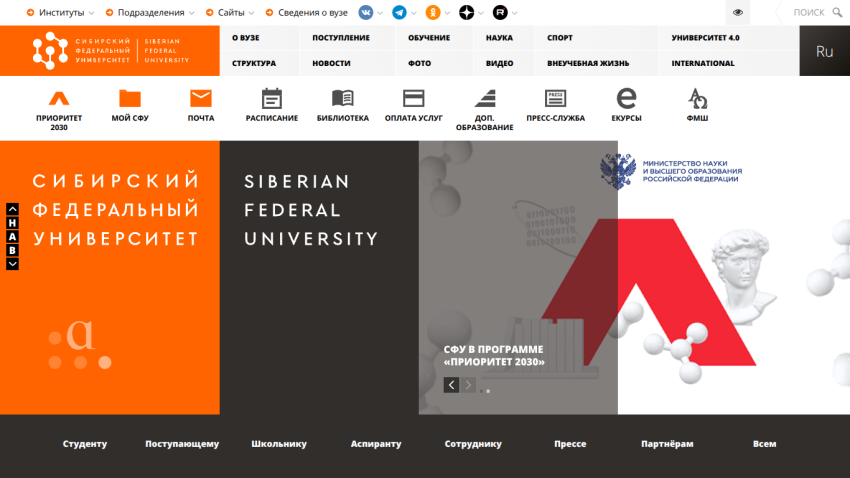The height and width of the screenshot is (478, 850).
Task: Open the СФУ в программе Приоритет 2030 banner
Action: click(494, 356)
